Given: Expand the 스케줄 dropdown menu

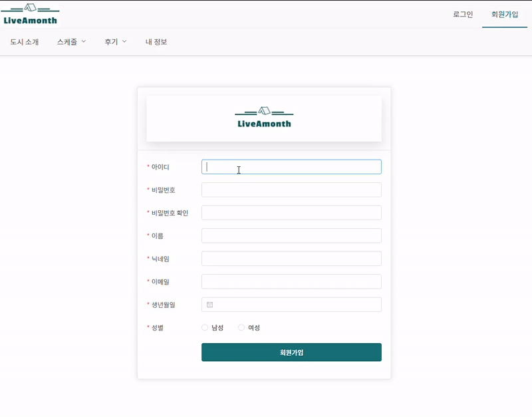Looking at the screenshot, I should [x=72, y=42].
